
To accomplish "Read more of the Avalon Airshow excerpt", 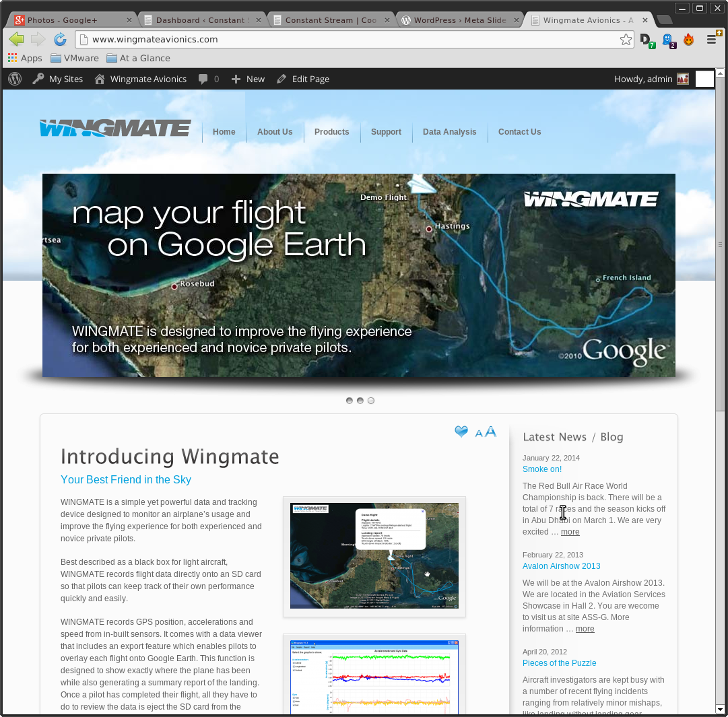I will tap(585, 629).
